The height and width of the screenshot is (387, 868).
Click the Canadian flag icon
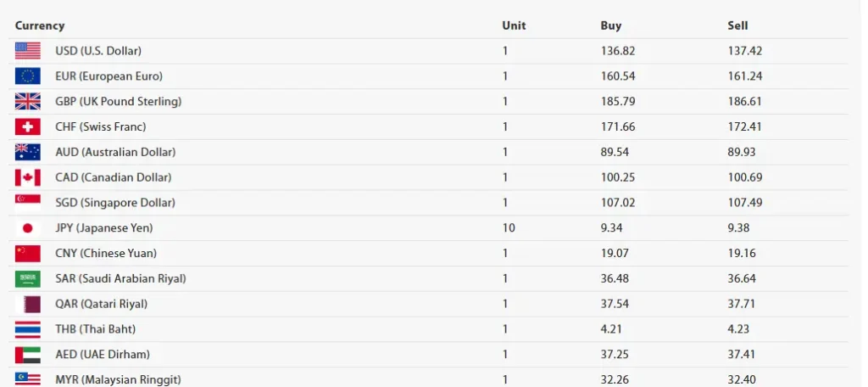click(27, 177)
